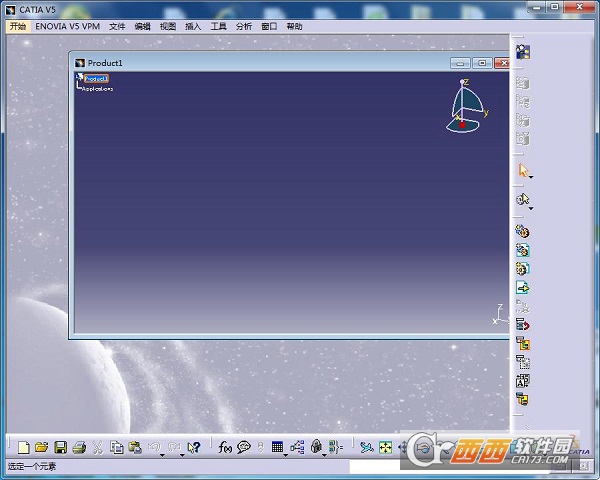The width and height of the screenshot is (600, 480).
Task: Expand the Redo history dropdown arrow
Action: point(182,455)
